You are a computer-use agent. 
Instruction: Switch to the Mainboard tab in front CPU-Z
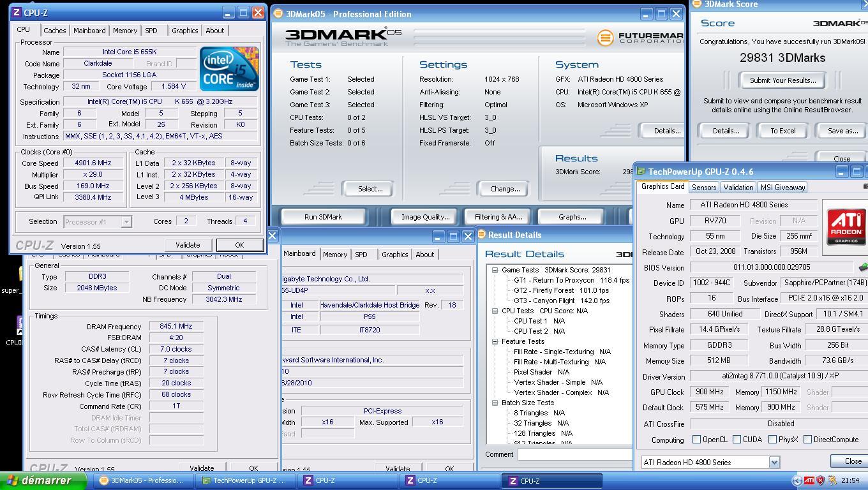click(89, 31)
